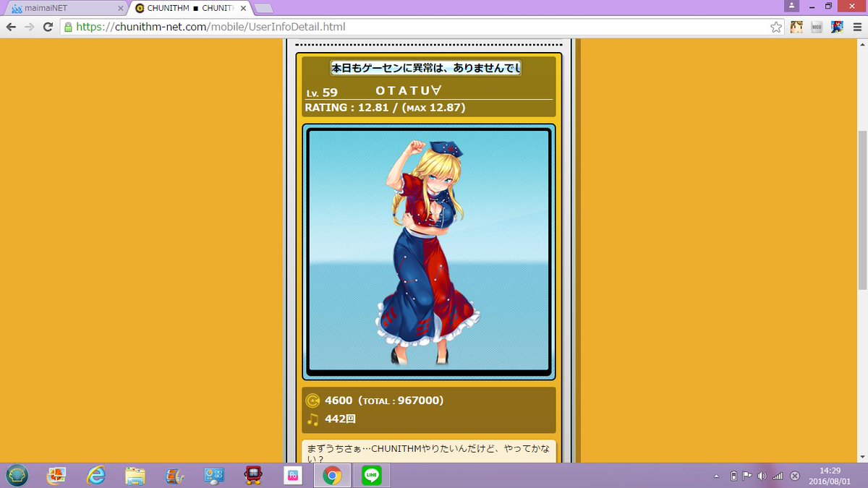
Task: Launch Internet Explorer from the taskbar
Action: 95,475
